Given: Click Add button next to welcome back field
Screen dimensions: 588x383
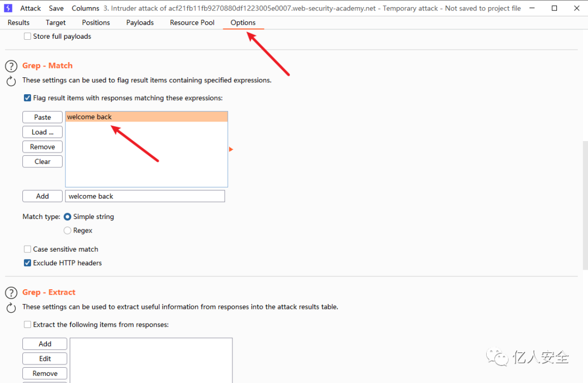Looking at the screenshot, I should click(x=42, y=196).
